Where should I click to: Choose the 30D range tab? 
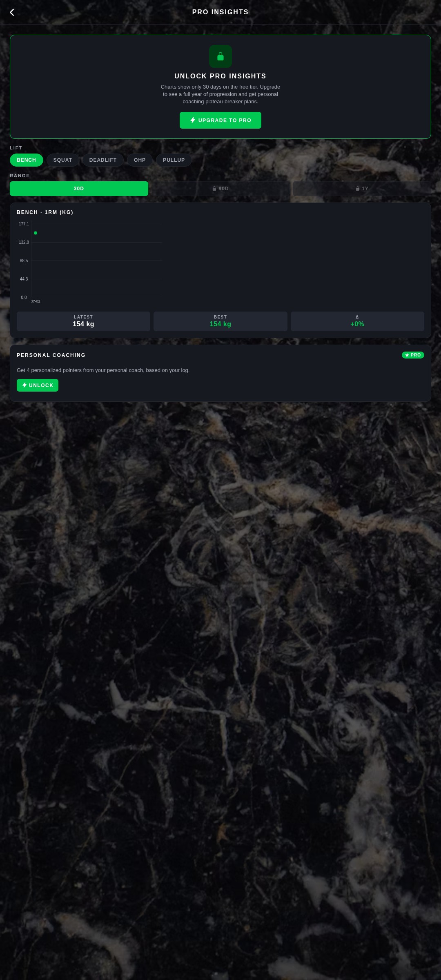(79, 189)
